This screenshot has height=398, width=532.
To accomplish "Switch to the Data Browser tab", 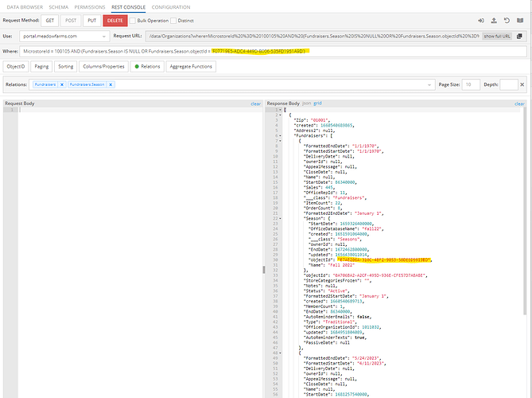I will (25, 7).
